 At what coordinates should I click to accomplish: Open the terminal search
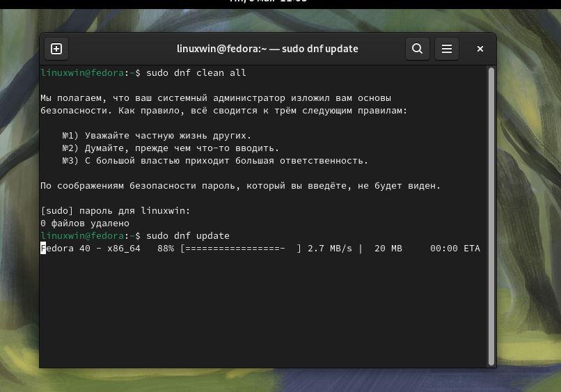[417, 49]
